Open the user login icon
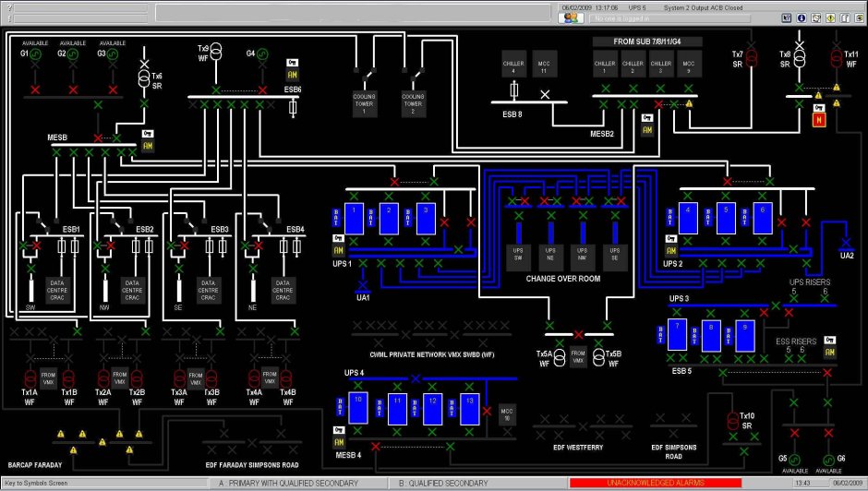Image resolution: width=868 pixels, height=491 pixels. (571, 18)
